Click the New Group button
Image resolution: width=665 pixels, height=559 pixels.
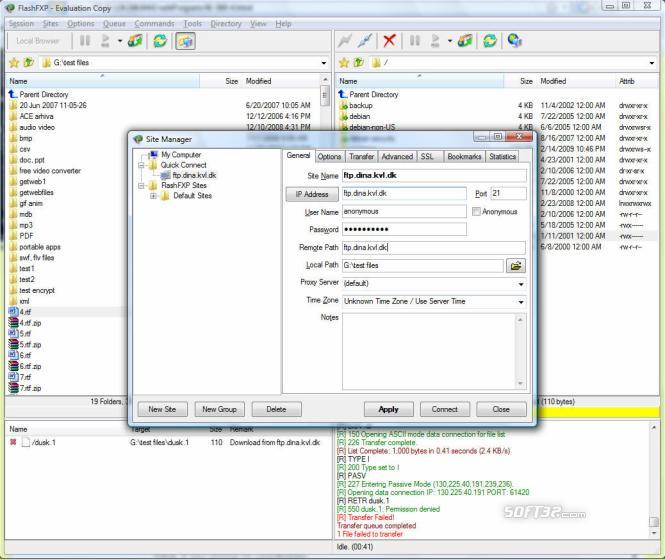tap(219, 409)
